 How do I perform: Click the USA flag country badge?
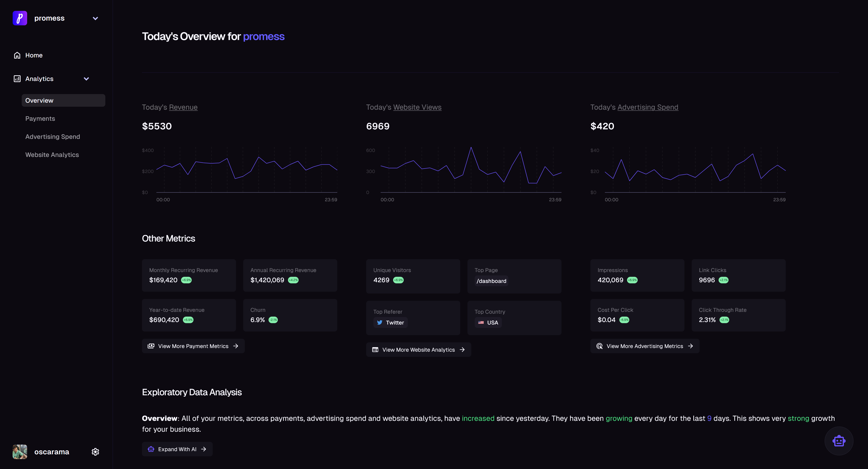(488, 323)
